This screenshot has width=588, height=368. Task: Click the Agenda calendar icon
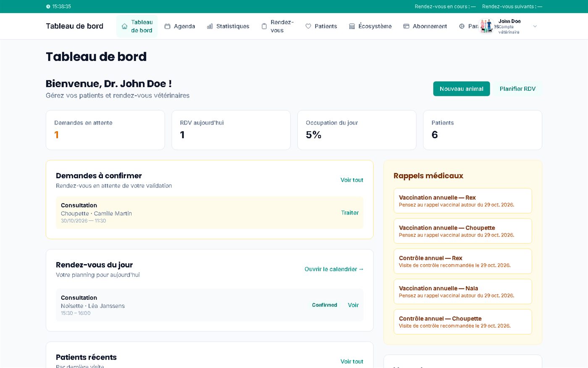[x=167, y=26]
